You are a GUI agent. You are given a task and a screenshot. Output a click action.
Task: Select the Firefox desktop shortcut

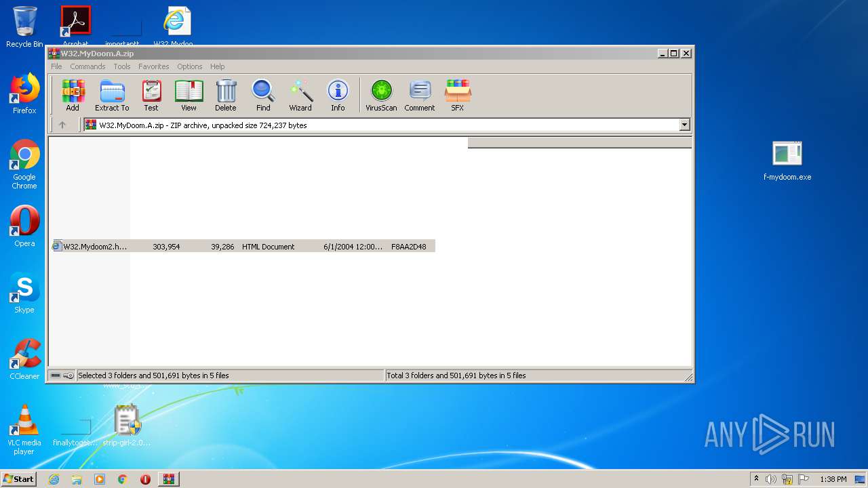click(24, 94)
